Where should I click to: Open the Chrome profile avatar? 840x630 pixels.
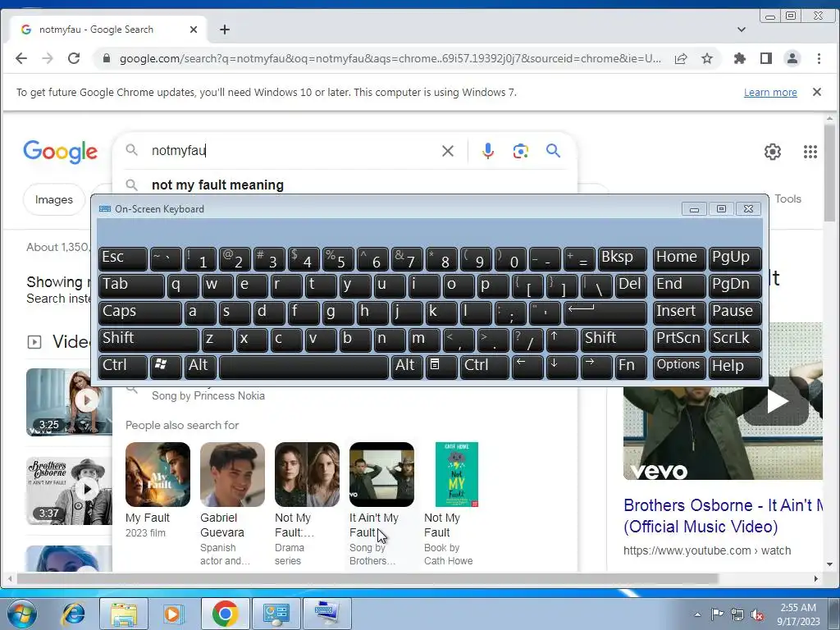(x=792, y=58)
